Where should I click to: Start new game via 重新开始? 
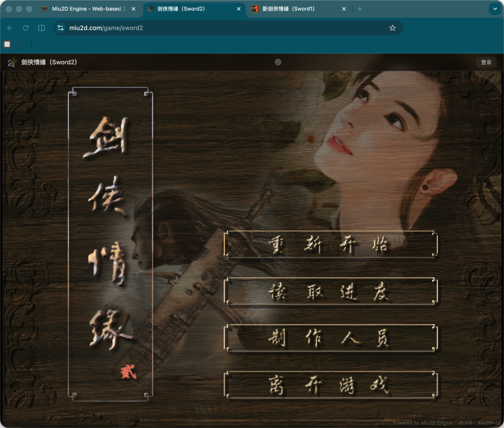point(330,245)
